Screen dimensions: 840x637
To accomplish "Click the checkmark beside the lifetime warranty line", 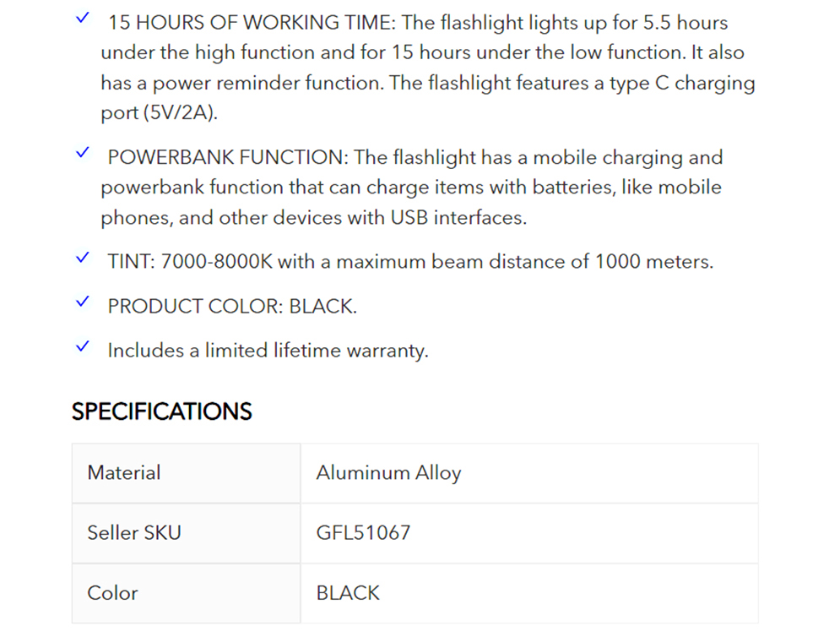I will point(83,346).
